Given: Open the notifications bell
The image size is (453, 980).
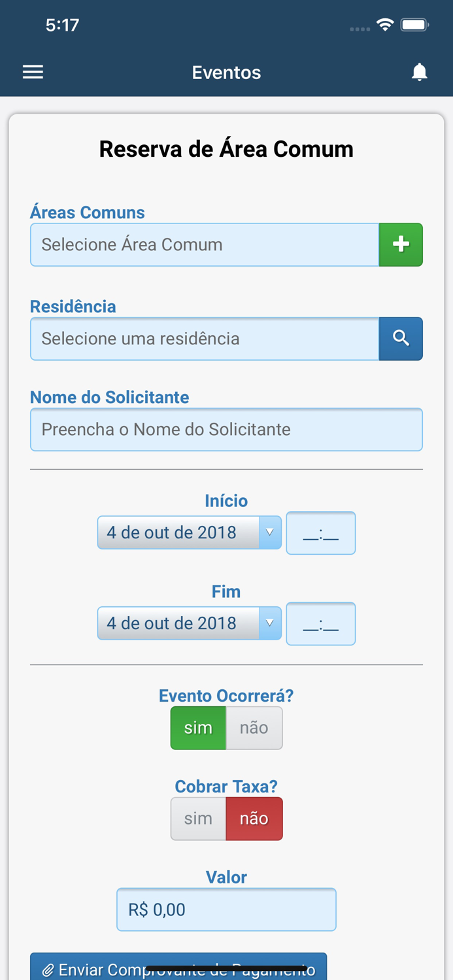Looking at the screenshot, I should (x=419, y=71).
